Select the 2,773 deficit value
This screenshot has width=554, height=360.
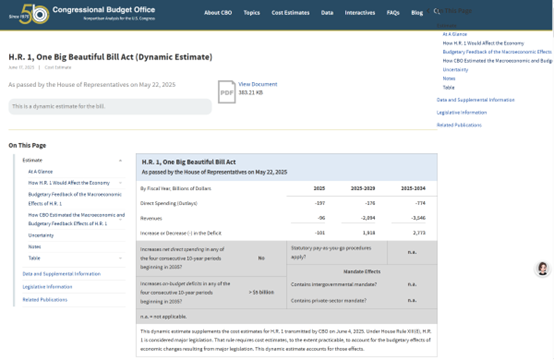click(419, 233)
